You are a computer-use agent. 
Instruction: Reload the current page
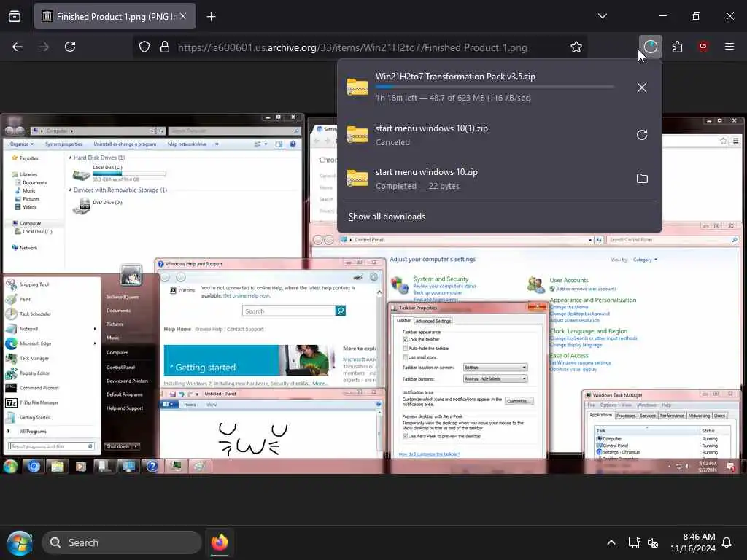click(x=70, y=47)
